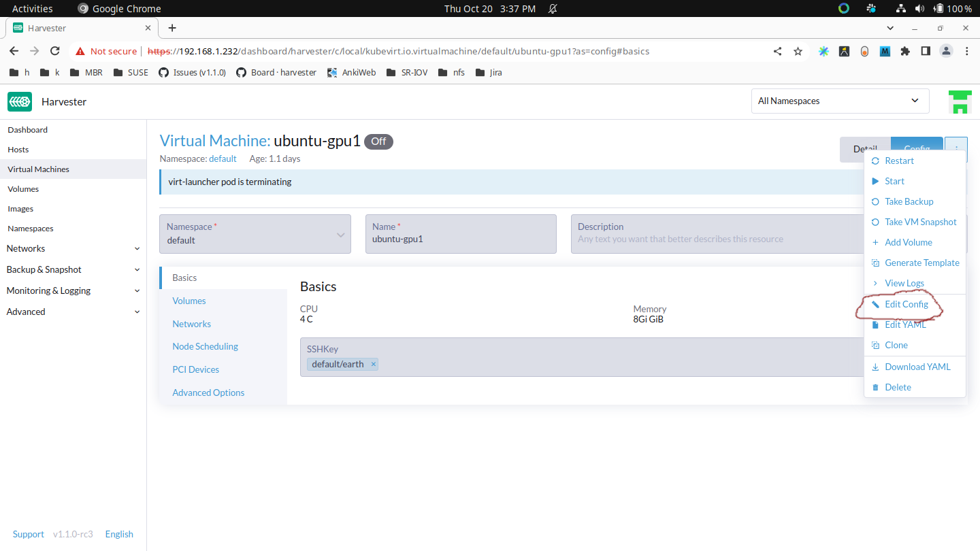Screen dimensions: 980x551
Task: Select Generate Template from the actions menu
Action: pos(875,263)
